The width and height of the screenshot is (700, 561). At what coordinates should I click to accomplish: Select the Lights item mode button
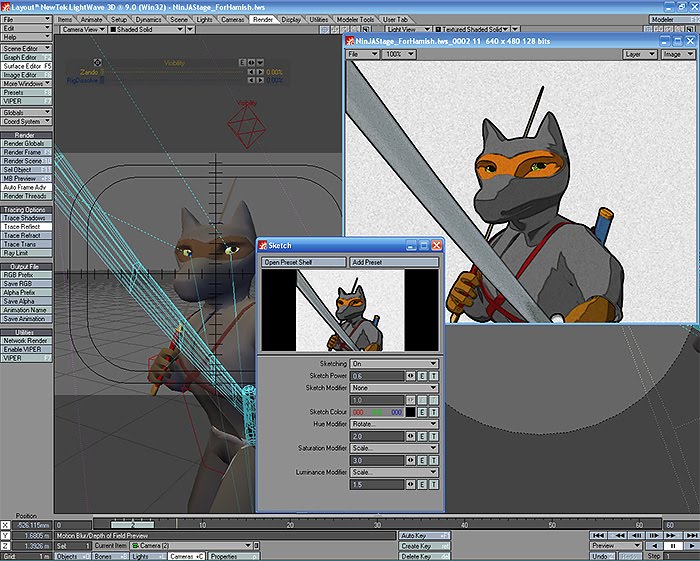click(147, 557)
